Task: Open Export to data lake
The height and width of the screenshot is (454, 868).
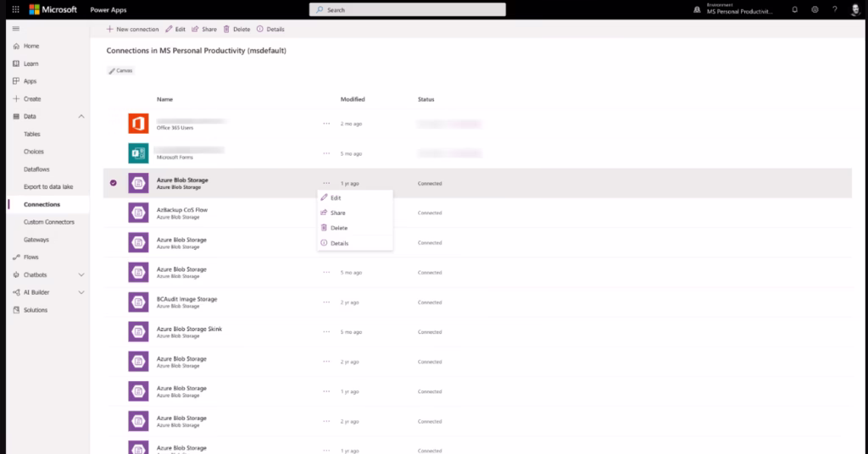Action: pyautogui.click(x=48, y=187)
